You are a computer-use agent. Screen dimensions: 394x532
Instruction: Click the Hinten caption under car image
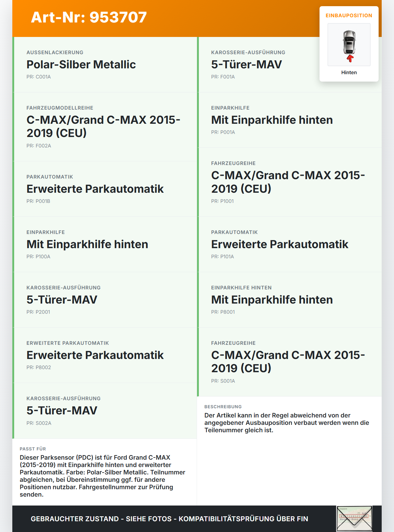click(349, 72)
